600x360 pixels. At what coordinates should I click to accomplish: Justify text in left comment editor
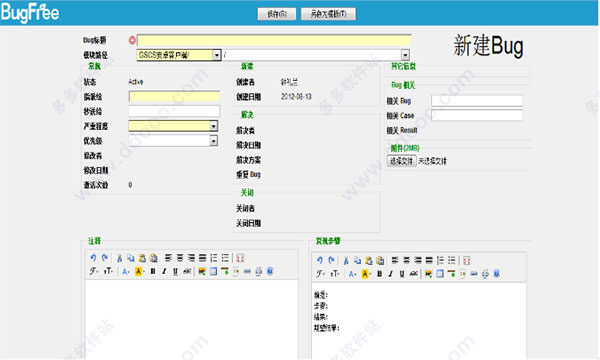[x=202, y=258]
